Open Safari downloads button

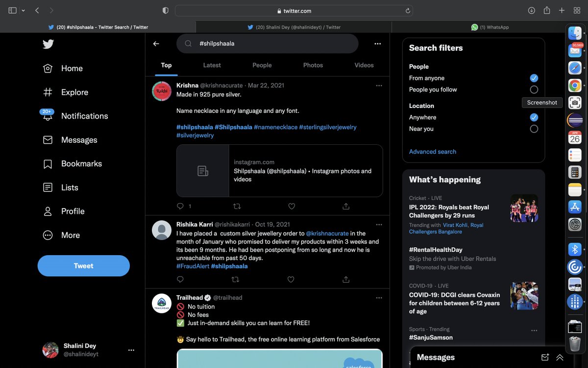532,10
